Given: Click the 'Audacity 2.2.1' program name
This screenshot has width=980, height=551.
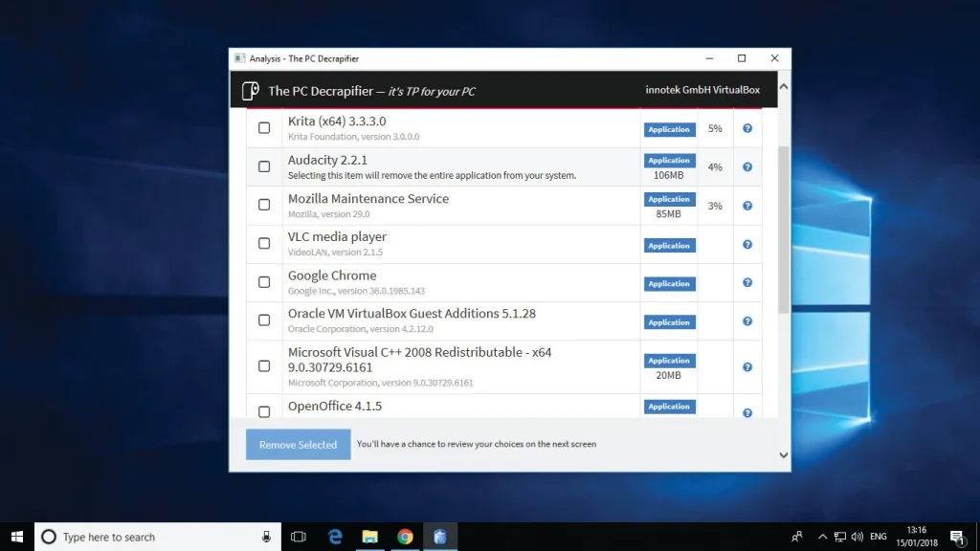Looking at the screenshot, I should click(x=327, y=160).
